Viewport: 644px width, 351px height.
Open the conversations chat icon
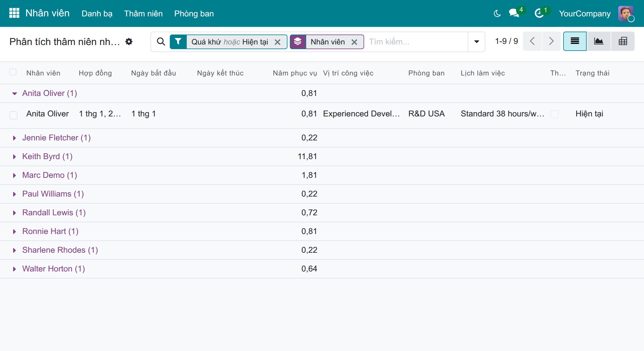pos(514,13)
